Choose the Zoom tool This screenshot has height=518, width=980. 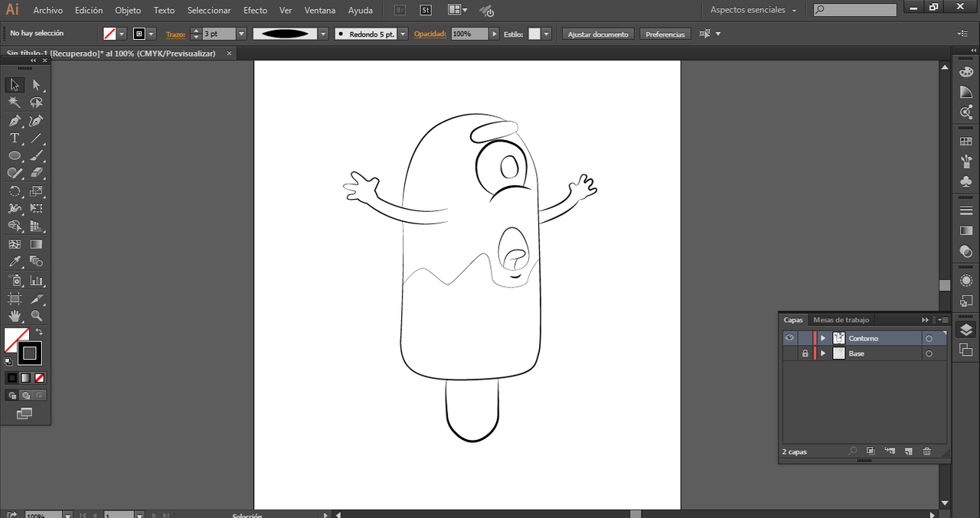36,315
